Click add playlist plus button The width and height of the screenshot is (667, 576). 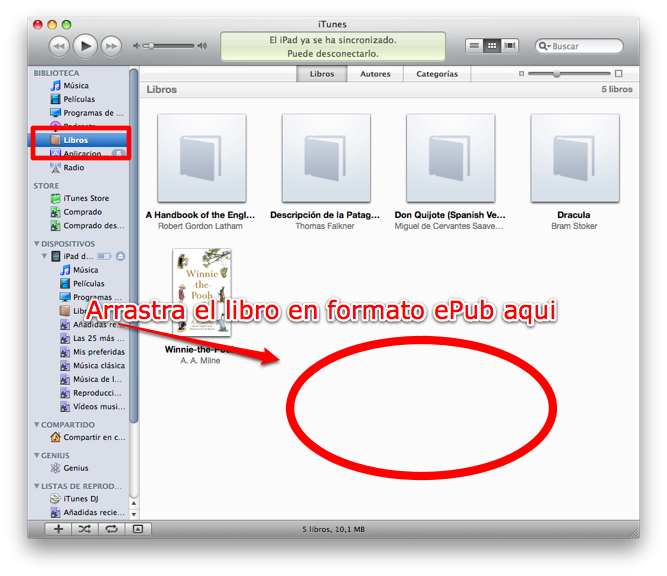59,529
